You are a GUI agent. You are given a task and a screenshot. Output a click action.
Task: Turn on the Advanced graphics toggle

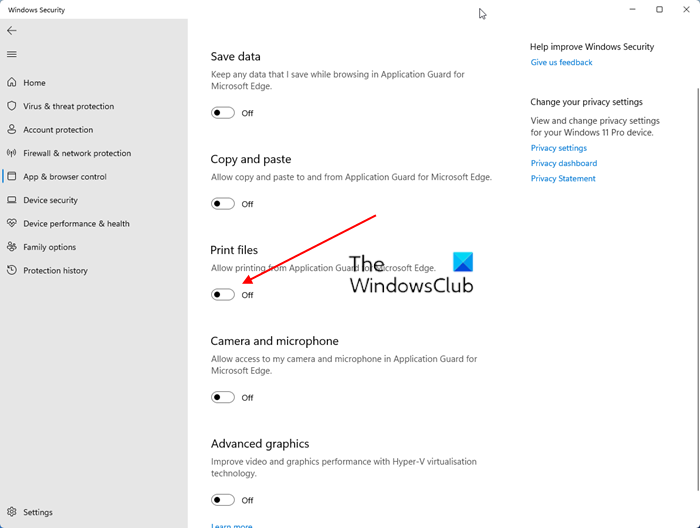point(223,500)
